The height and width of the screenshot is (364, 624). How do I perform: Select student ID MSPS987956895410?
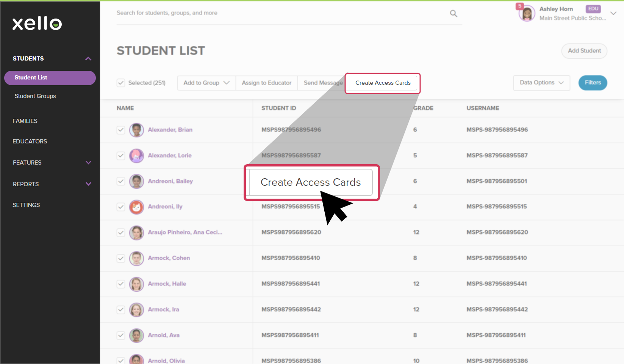[291, 258]
